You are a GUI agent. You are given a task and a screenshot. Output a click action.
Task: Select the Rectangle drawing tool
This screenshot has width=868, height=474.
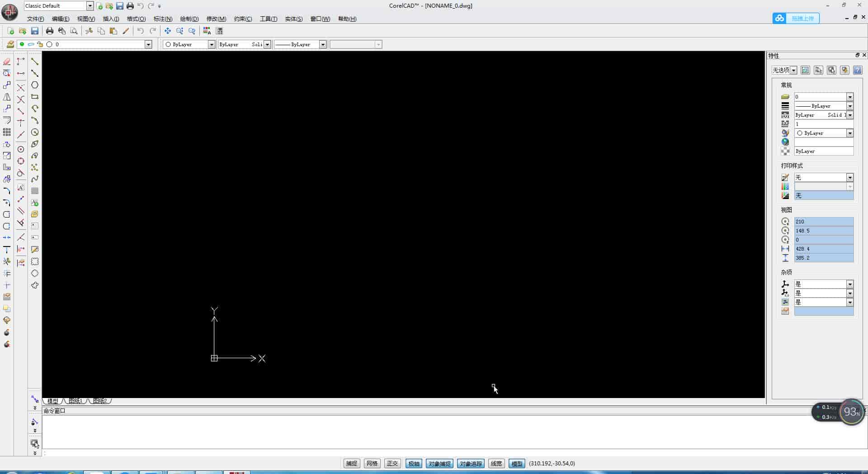(x=35, y=97)
